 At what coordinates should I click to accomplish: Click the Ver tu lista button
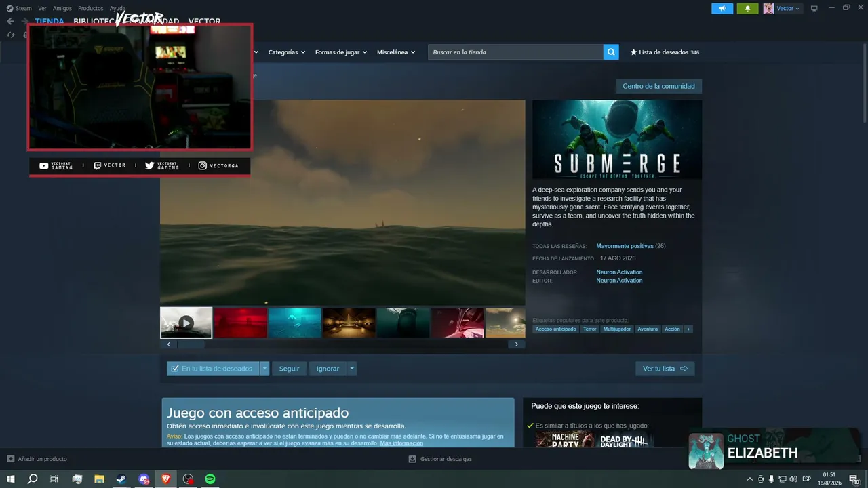coord(665,369)
